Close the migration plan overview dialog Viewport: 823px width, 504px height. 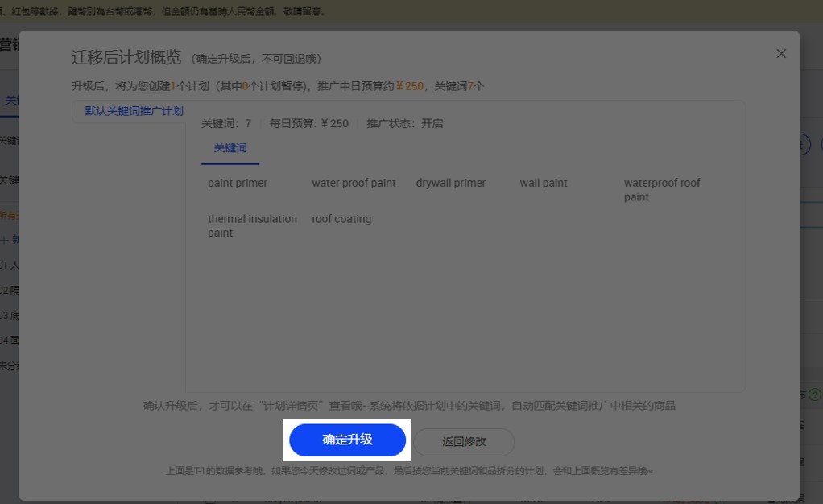[x=780, y=54]
